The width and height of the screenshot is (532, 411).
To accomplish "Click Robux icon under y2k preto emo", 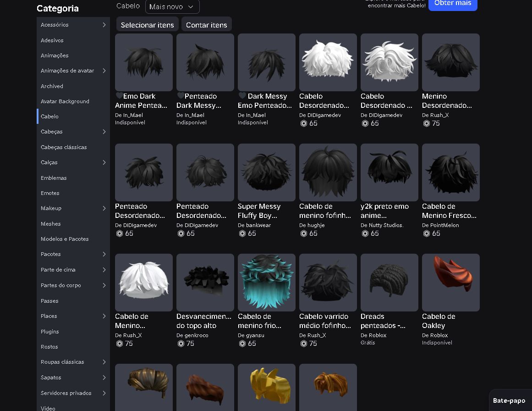I will pyautogui.click(x=365, y=233).
